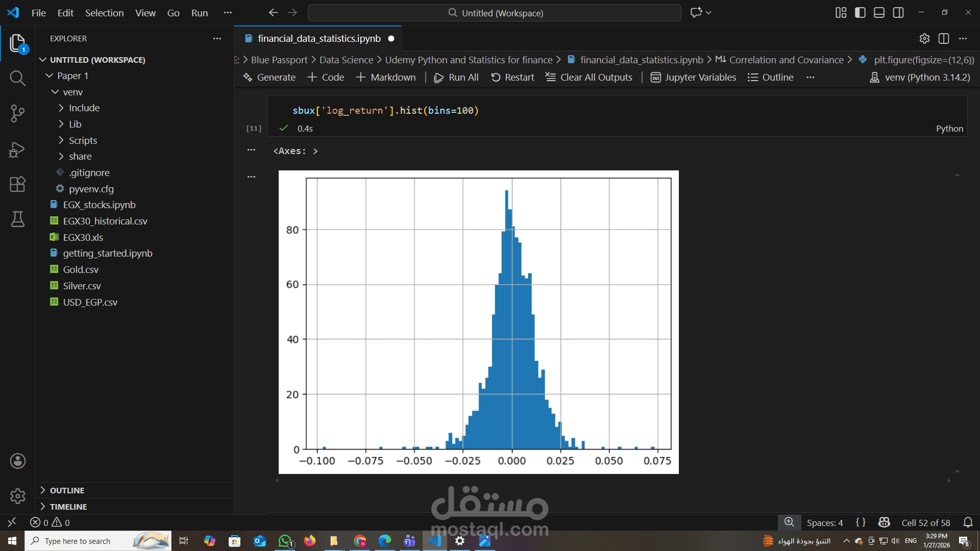This screenshot has width=980, height=551.
Task: Click the notebook settings gear icon
Action: (924, 39)
